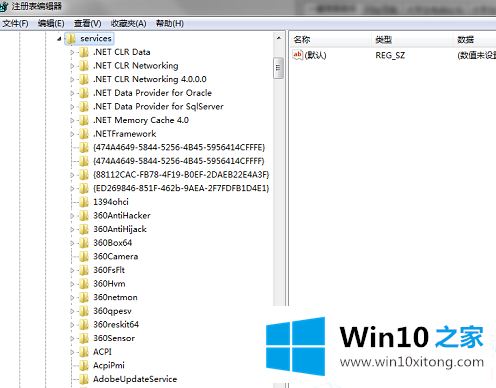Click the tree scrollbar up arrow
Viewport: 496px width, 388px height.
coord(278,38)
